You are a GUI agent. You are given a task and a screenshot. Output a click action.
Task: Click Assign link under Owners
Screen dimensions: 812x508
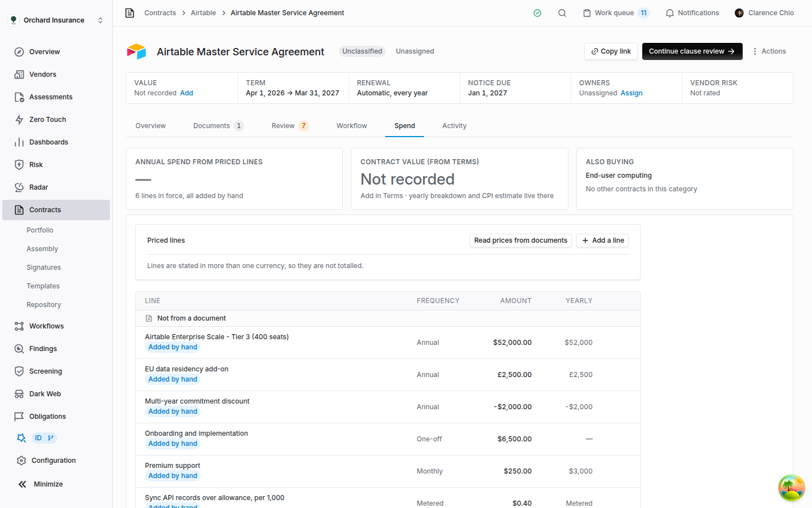[632, 93]
